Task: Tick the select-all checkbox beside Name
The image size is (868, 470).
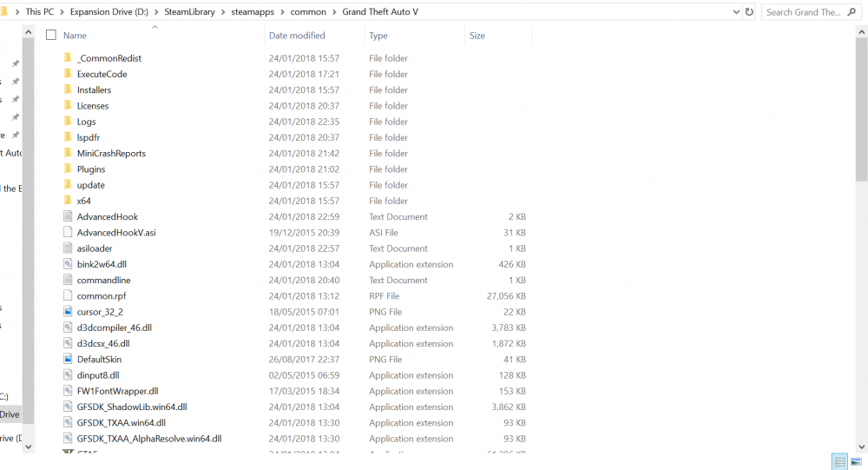Action: coord(51,35)
